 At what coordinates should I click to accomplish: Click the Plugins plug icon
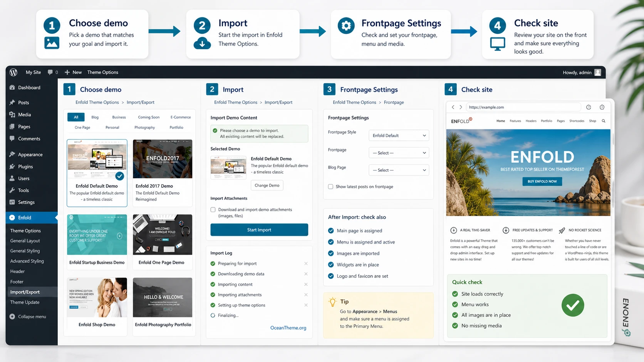(x=12, y=167)
